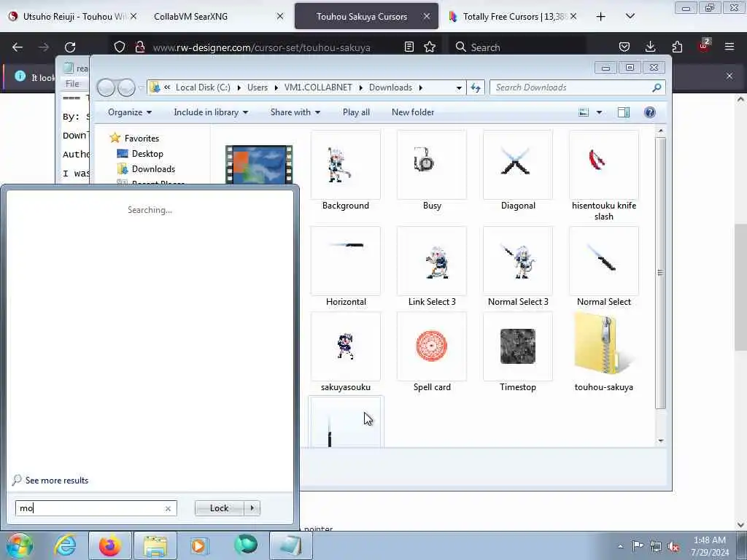Click Local Disk (C:) breadcrumb
This screenshot has width=747, height=560.
pos(203,87)
